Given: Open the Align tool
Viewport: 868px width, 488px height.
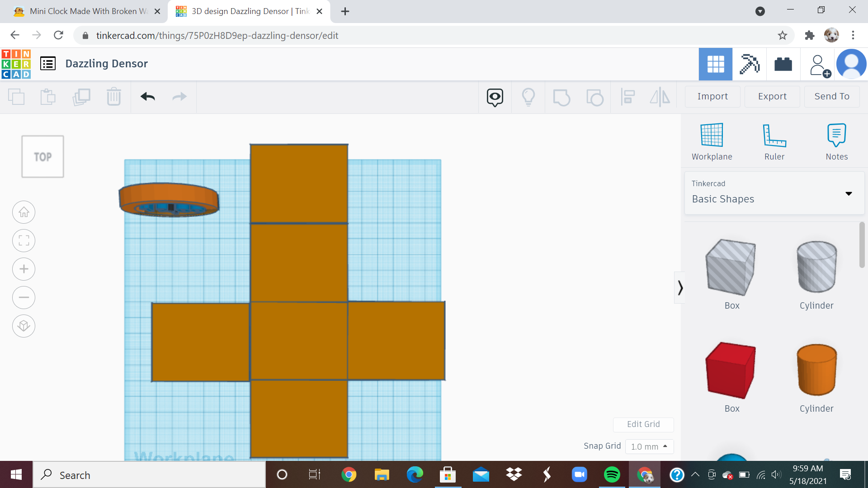Looking at the screenshot, I should pos(627,97).
